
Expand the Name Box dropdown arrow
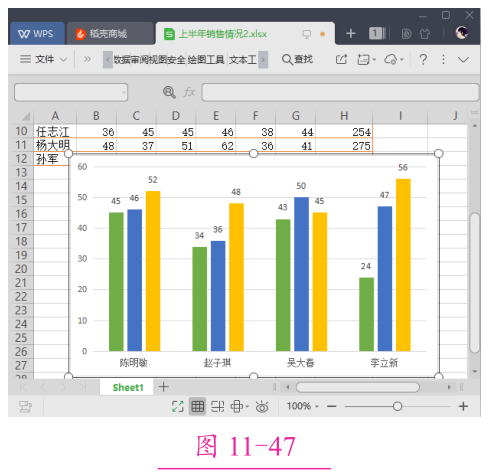124,92
